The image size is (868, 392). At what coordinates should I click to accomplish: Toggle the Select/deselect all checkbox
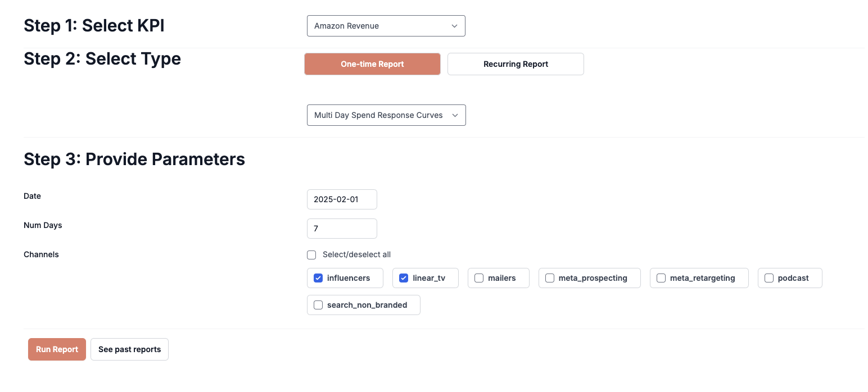pyautogui.click(x=311, y=255)
